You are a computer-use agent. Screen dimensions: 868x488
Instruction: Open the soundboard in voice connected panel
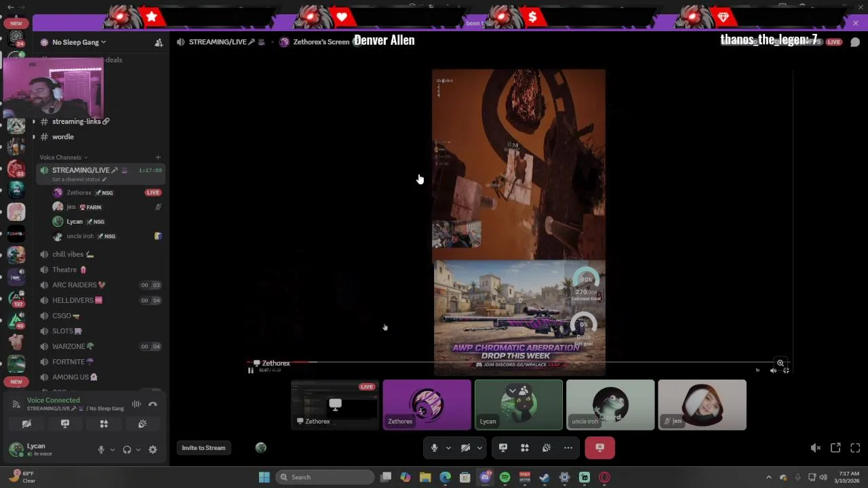(142, 424)
